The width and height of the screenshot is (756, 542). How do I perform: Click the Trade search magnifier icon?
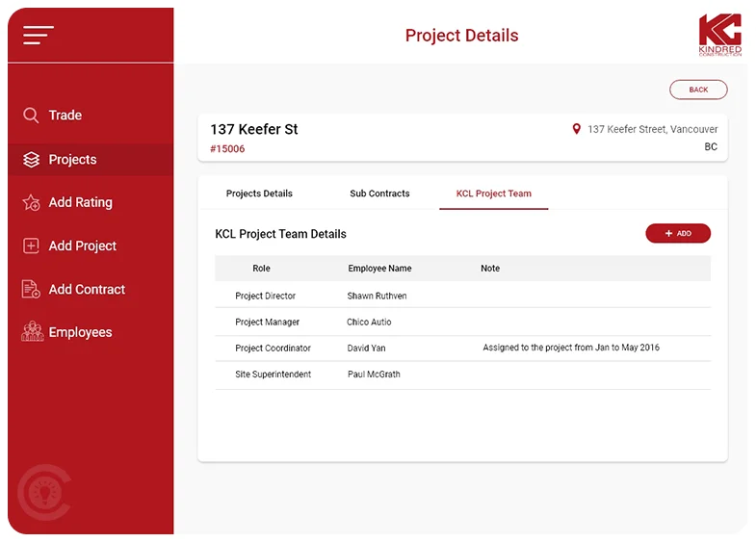(x=31, y=116)
